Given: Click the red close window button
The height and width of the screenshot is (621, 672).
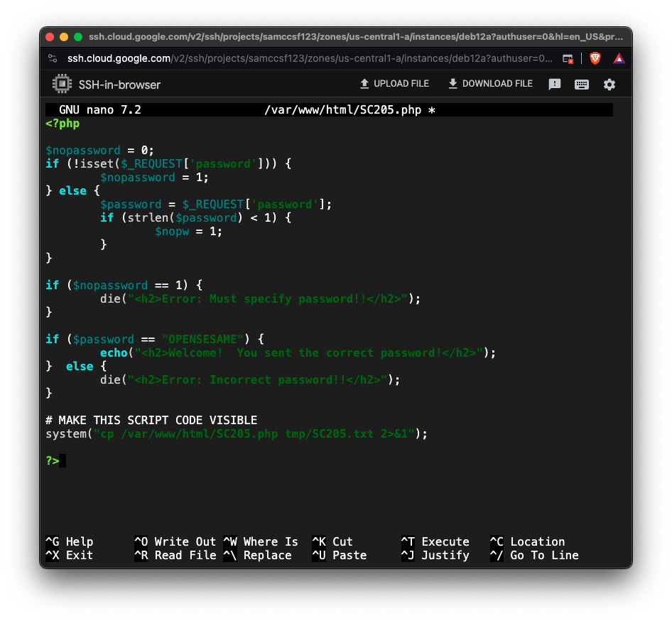Looking at the screenshot, I should pyautogui.click(x=50, y=37).
